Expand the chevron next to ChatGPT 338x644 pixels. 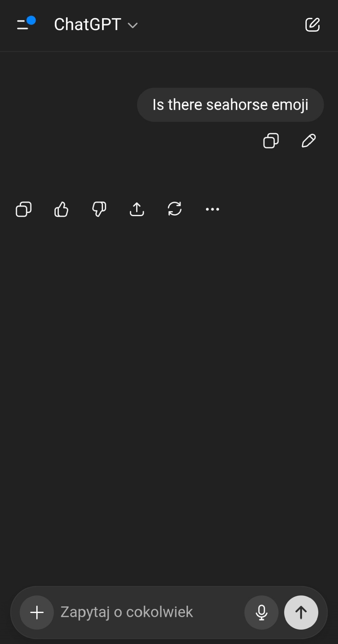click(x=133, y=25)
